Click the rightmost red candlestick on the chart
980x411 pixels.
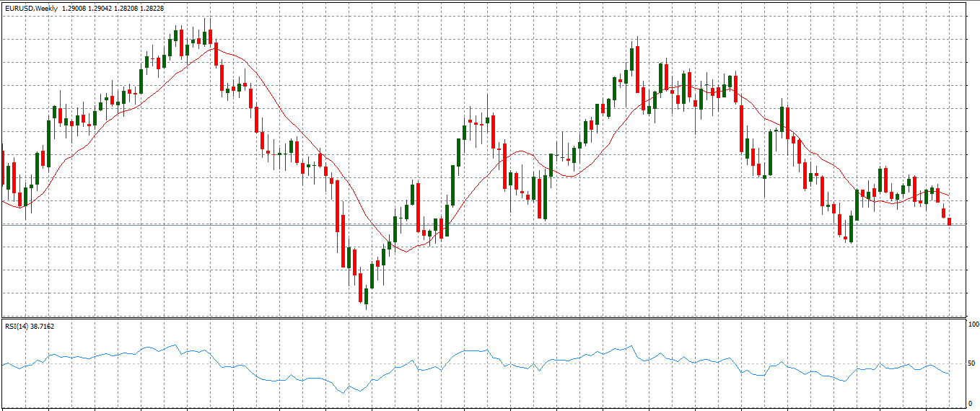click(950, 221)
